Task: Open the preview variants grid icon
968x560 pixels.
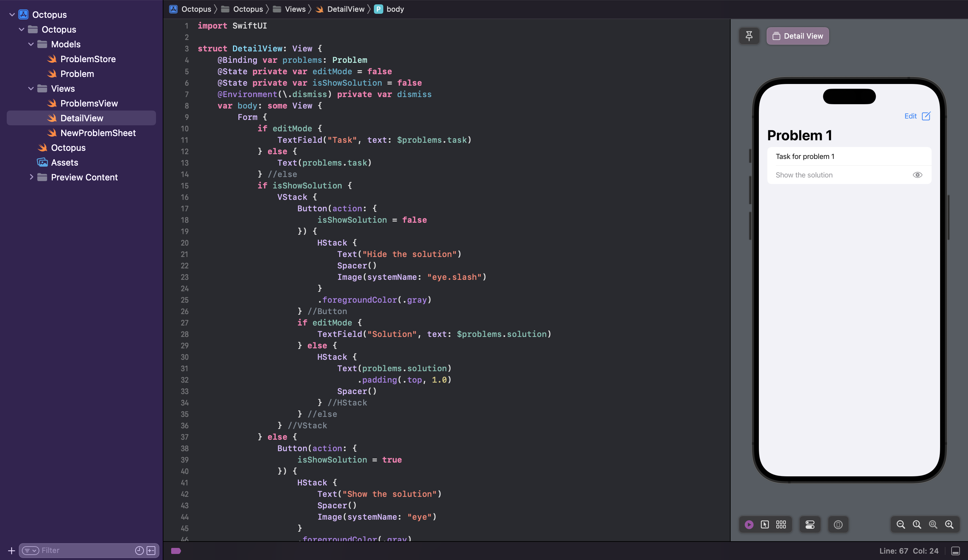Action: point(781,524)
